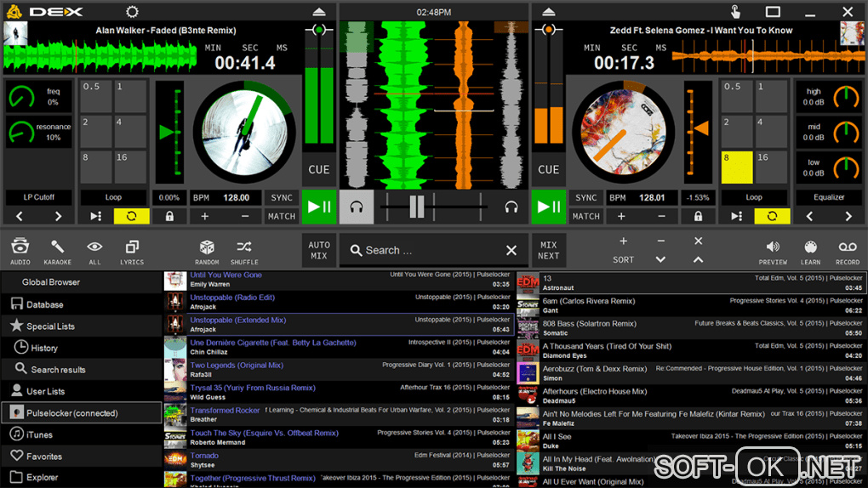Toggle left deck headphone monitor
This screenshot has height=488, width=868.
click(357, 207)
